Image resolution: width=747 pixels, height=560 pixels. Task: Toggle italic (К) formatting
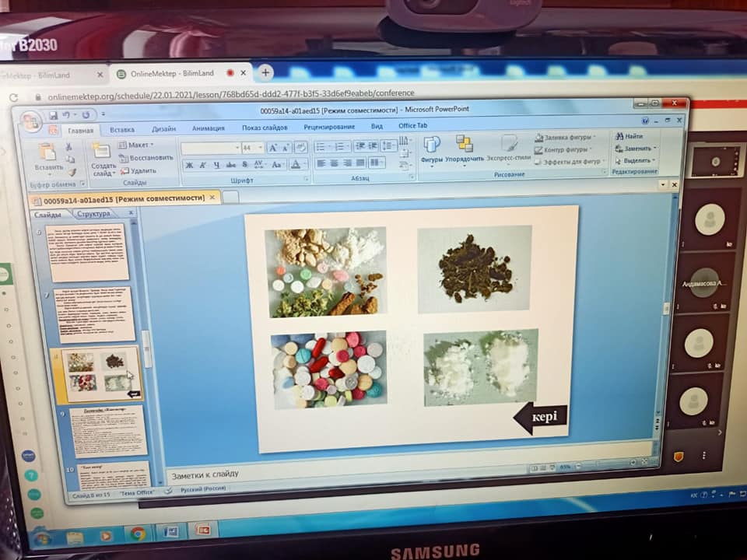pos(203,165)
